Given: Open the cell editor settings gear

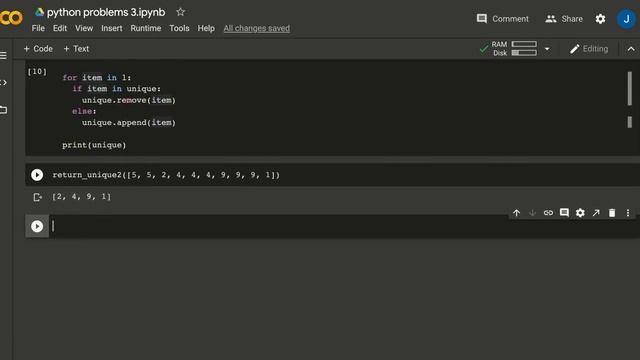Looking at the screenshot, I should pos(580,213).
